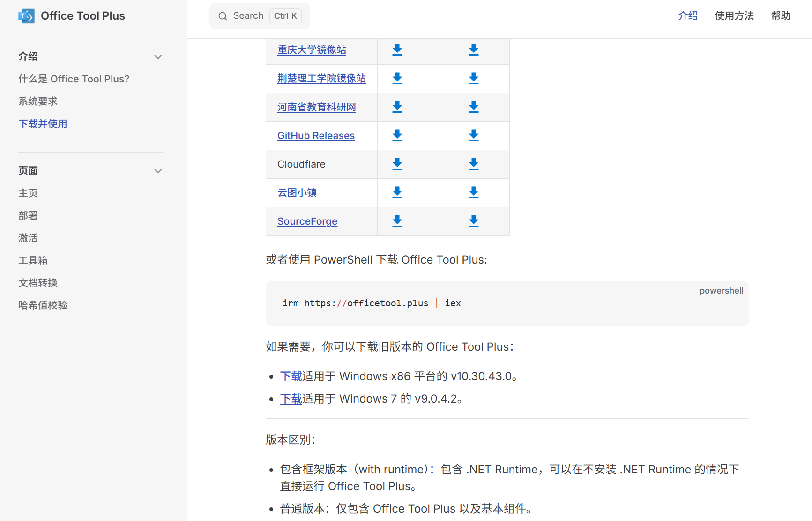Open the 系统要求 sidebar page
This screenshot has height=521, width=812.
point(38,102)
